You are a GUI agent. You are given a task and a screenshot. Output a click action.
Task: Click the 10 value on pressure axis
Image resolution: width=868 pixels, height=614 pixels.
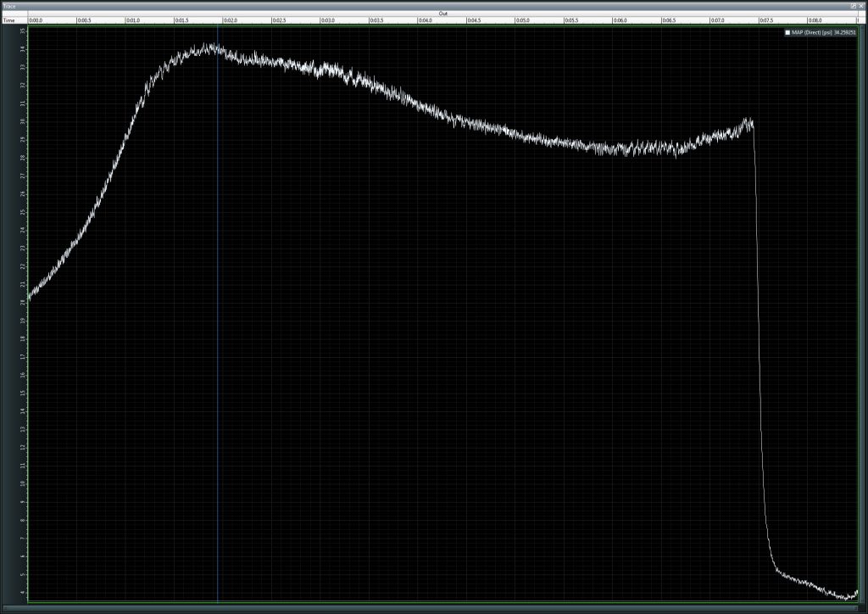click(23, 483)
